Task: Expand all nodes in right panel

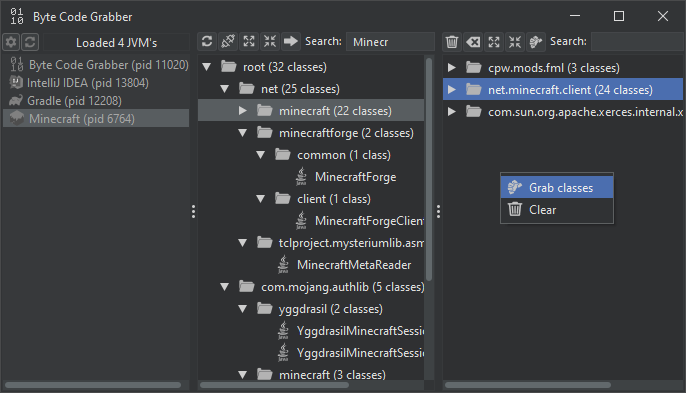Action: click(494, 42)
